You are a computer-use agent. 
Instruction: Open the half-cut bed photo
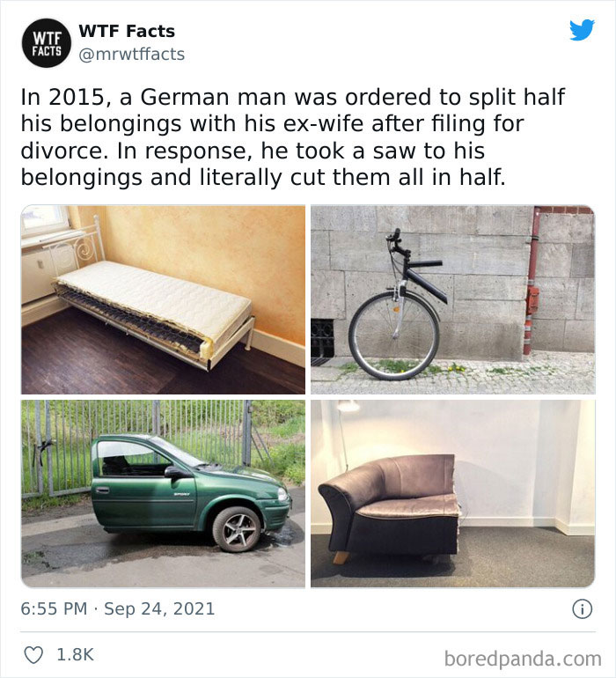click(164, 299)
